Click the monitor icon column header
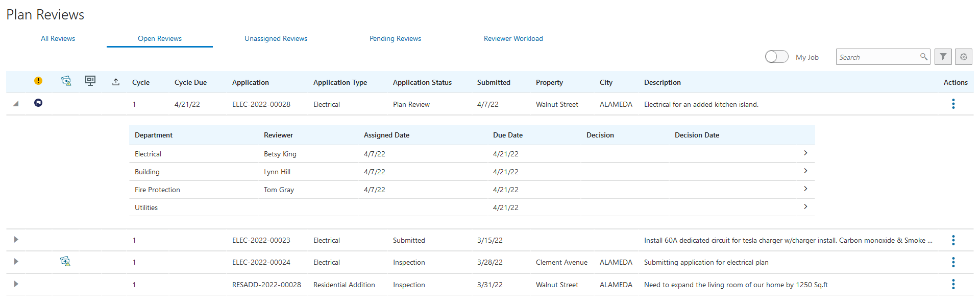 (90, 81)
